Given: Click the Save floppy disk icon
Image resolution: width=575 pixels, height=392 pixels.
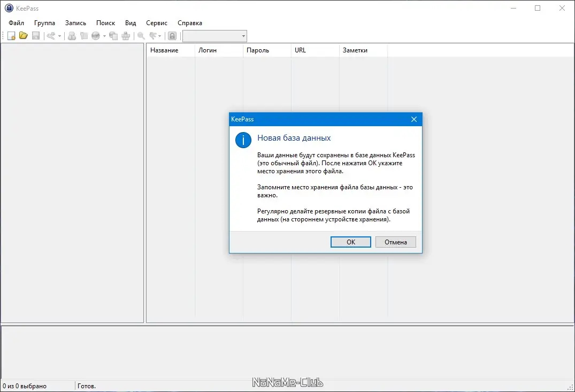Looking at the screenshot, I should coord(36,36).
